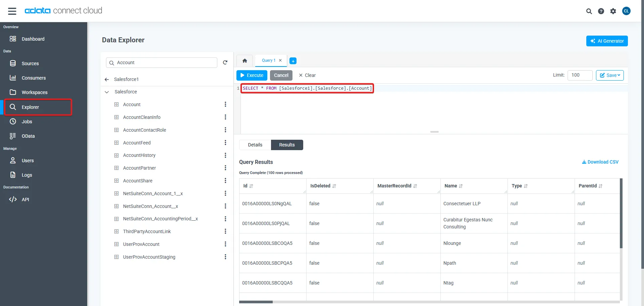Image resolution: width=644 pixels, height=306 pixels.
Task: Open the hamburger navigation menu
Action: point(12,11)
